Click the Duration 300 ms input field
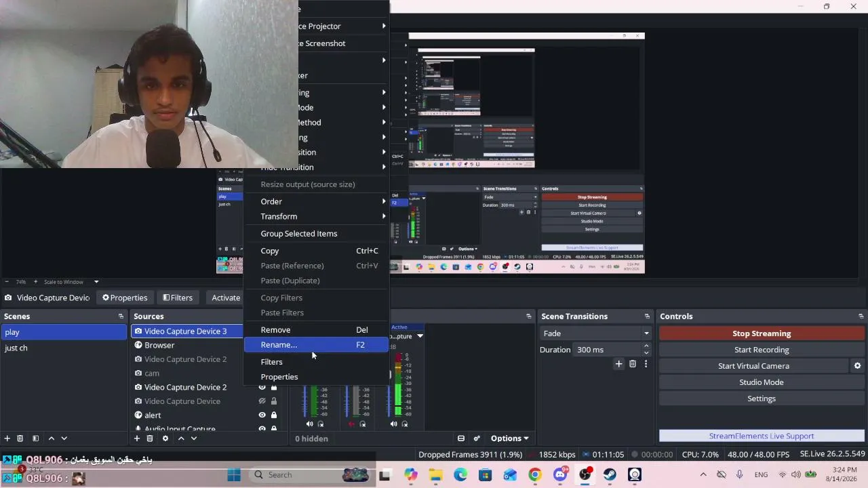Screen dimensions: 868x488 coord(607,350)
